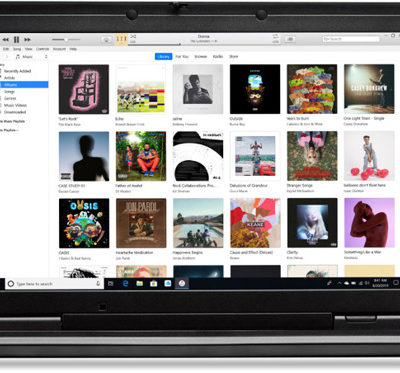The height and width of the screenshot is (373, 400).
Task: Open the Controls menu
Action: point(42,49)
